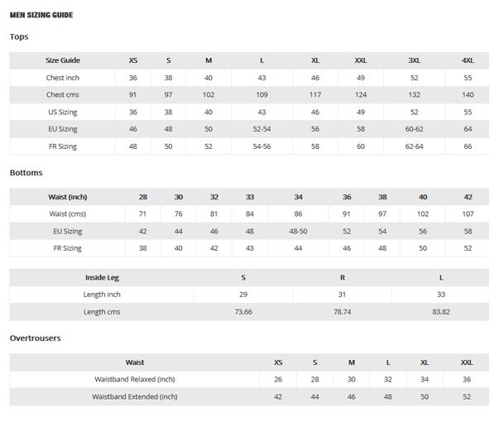Image resolution: width=504 pixels, height=427 pixels.
Task: Select the 62-64 FR sizing cell
Action: [414, 146]
